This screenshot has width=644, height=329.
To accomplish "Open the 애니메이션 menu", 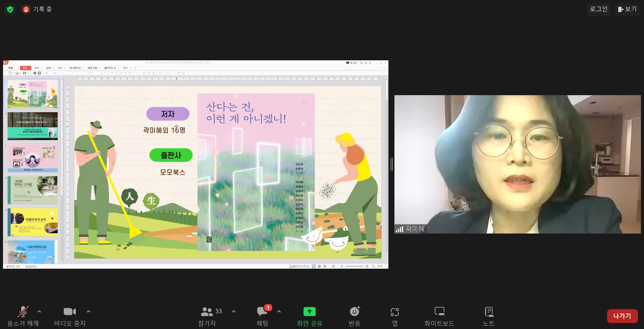I will pos(76,68).
